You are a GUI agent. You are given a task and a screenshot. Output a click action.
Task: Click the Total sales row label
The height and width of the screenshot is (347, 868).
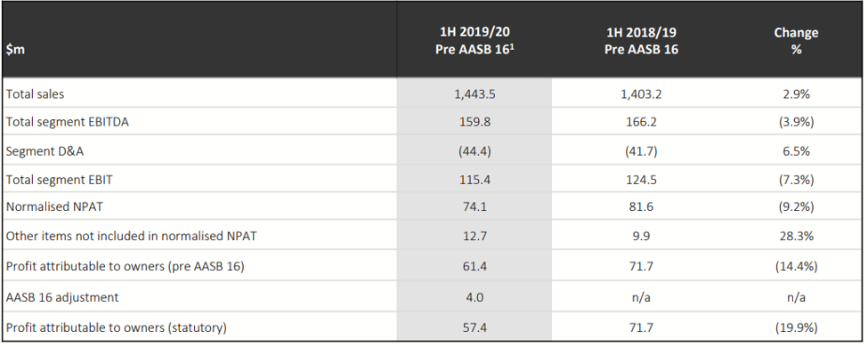(x=35, y=94)
